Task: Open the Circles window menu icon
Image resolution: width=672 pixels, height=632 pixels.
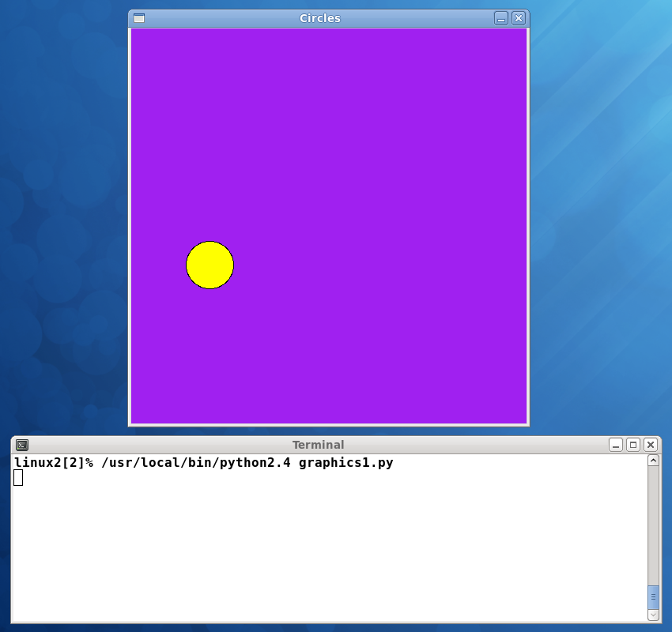Action: 139,18
